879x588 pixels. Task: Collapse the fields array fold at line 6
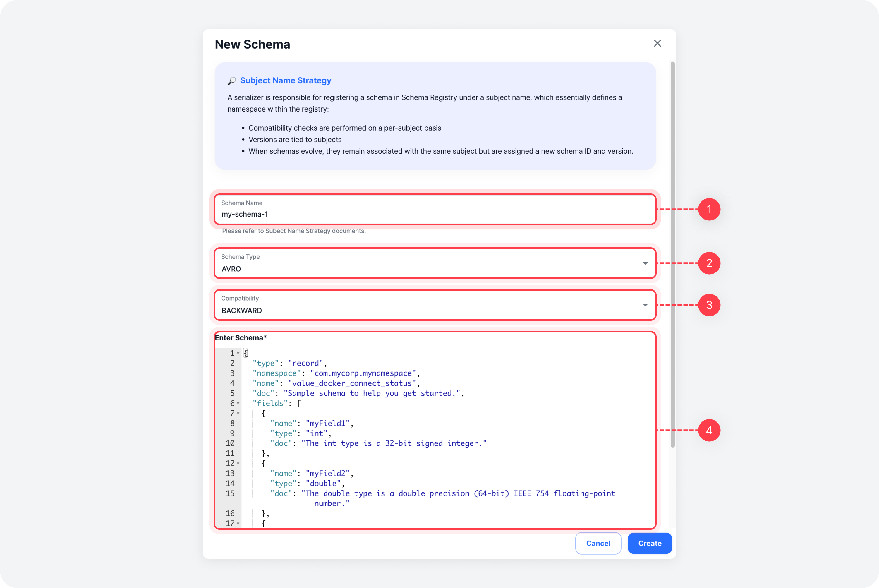[238, 404]
